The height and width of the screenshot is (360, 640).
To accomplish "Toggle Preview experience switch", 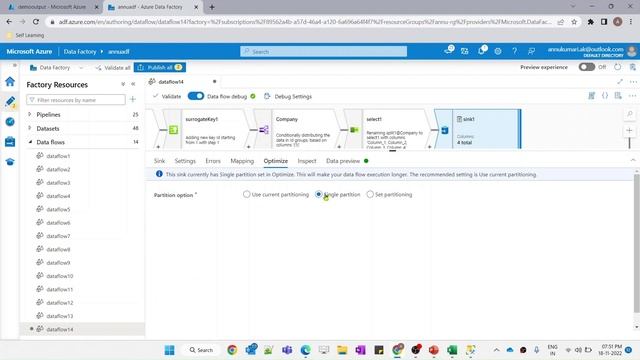I will (x=587, y=67).
